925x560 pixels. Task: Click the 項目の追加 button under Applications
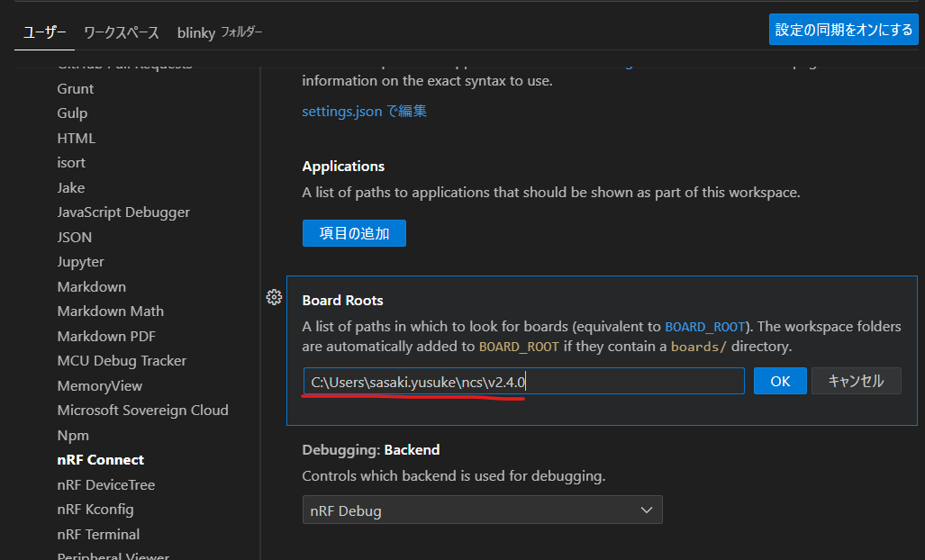354,233
